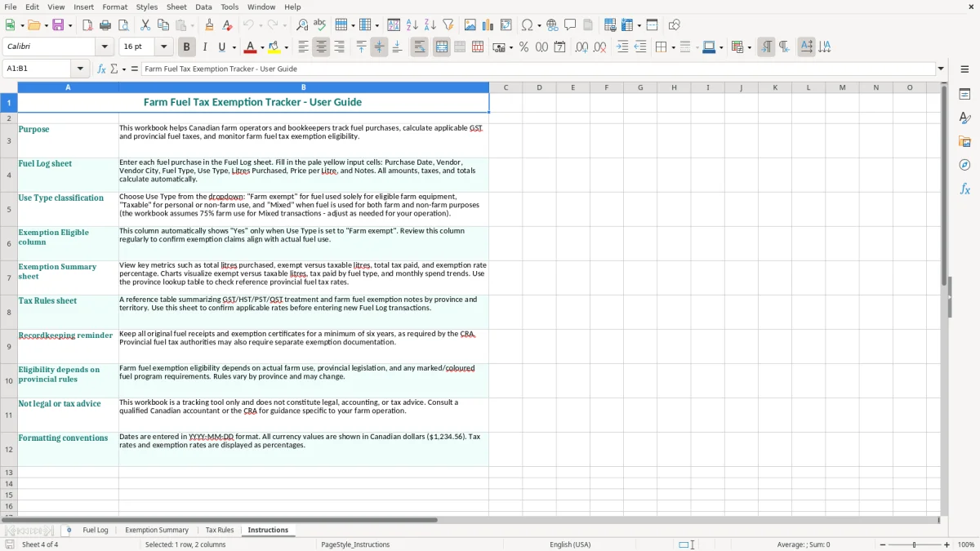Insert a chart
The image size is (980, 551).
[488, 25]
